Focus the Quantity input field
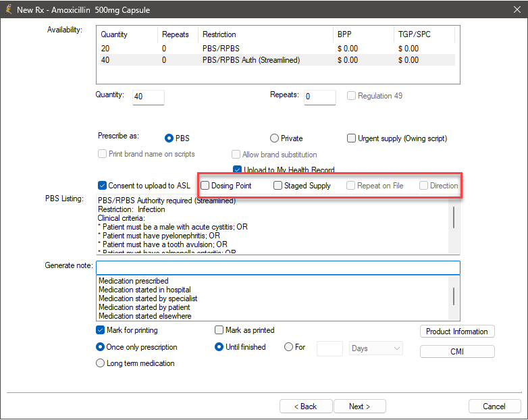The width and height of the screenshot is (528, 420). point(148,97)
